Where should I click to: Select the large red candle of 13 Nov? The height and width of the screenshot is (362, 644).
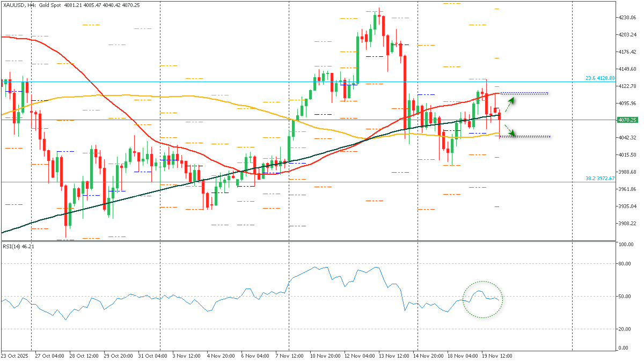[405, 97]
